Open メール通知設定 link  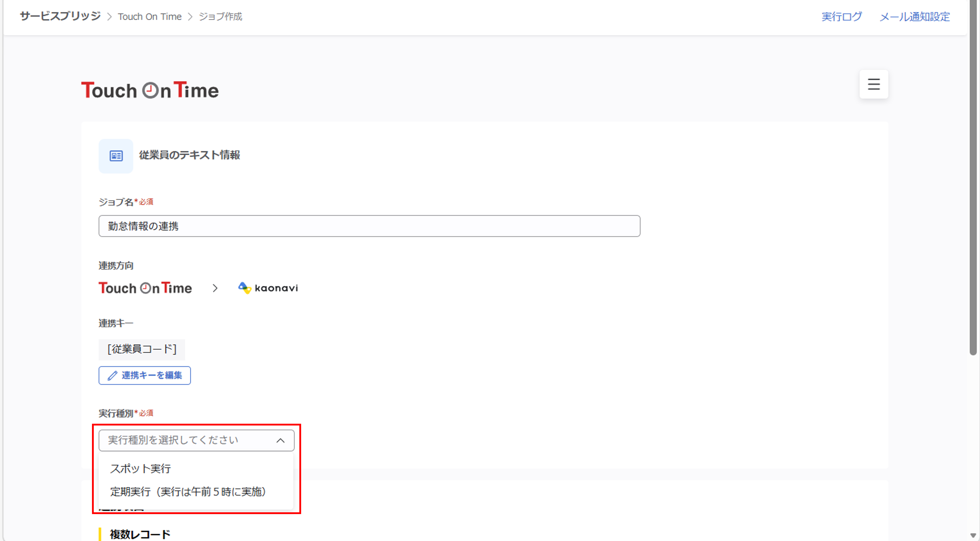915,17
